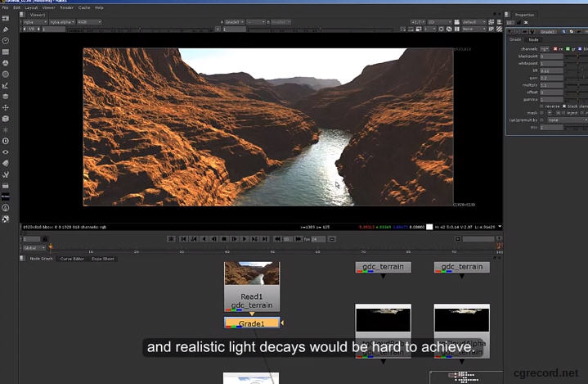Open the Draw nodes toolbar icon
The image size is (588, 384).
pyautogui.click(x=6, y=29)
